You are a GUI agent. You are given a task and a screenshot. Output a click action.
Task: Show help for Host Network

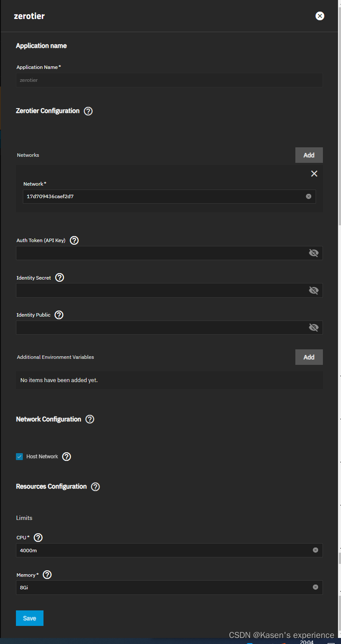(x=66, y=457)
